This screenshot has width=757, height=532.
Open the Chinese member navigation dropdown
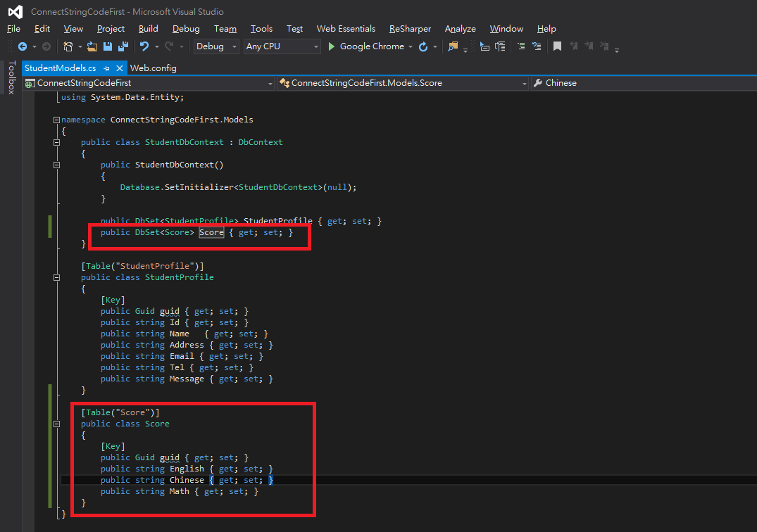click(x=644, y=83)
